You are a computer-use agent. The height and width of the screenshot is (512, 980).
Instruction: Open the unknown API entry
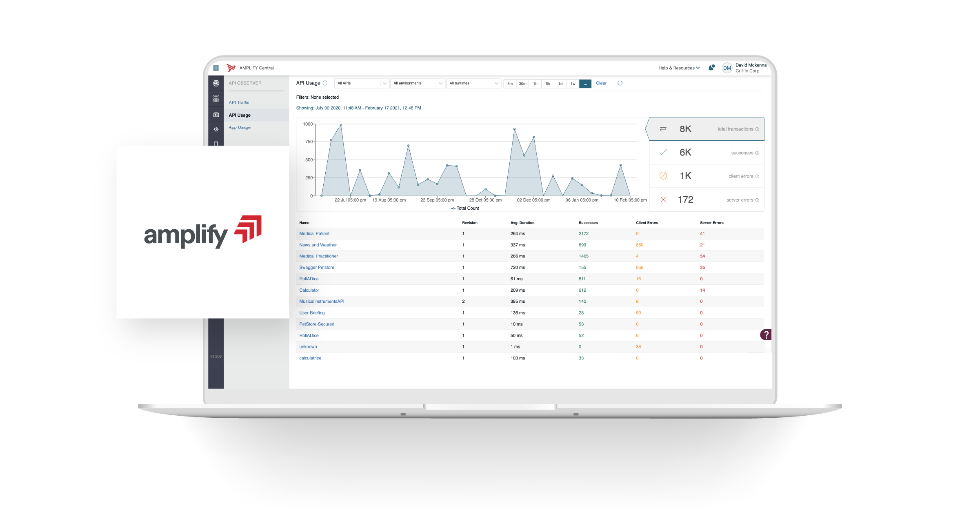click(x=308, y=347)
